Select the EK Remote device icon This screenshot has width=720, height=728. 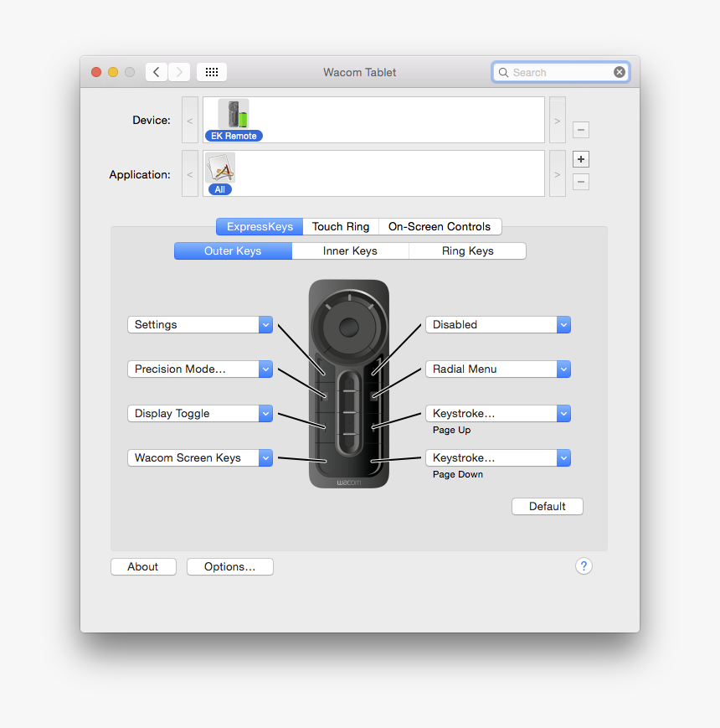(234, 114)
